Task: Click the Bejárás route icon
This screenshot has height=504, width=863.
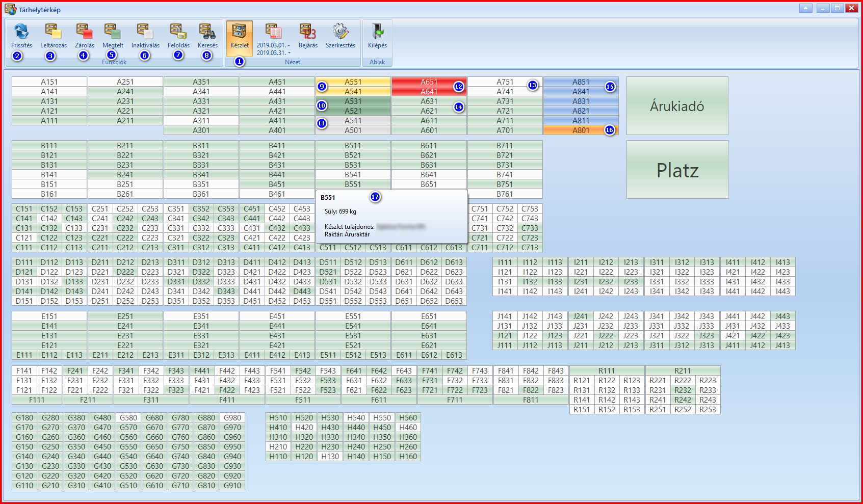Action: [308, 32]
